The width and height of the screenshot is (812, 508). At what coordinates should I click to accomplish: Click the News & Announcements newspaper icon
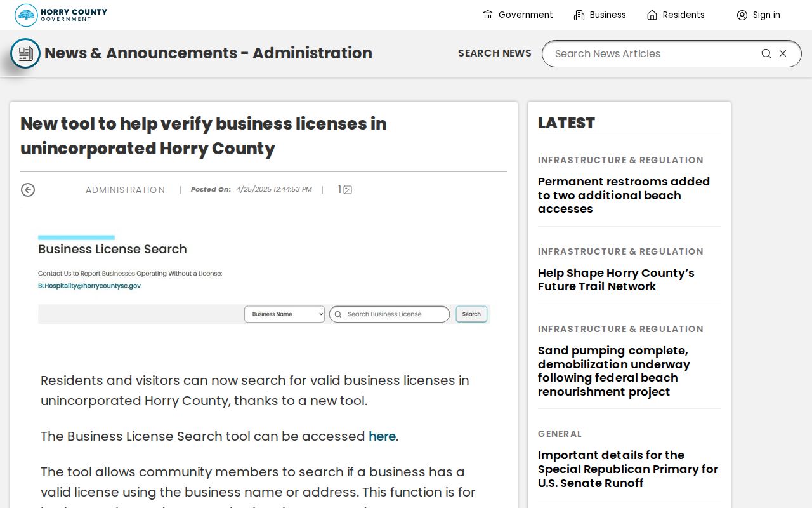click(x=25, y=53)
